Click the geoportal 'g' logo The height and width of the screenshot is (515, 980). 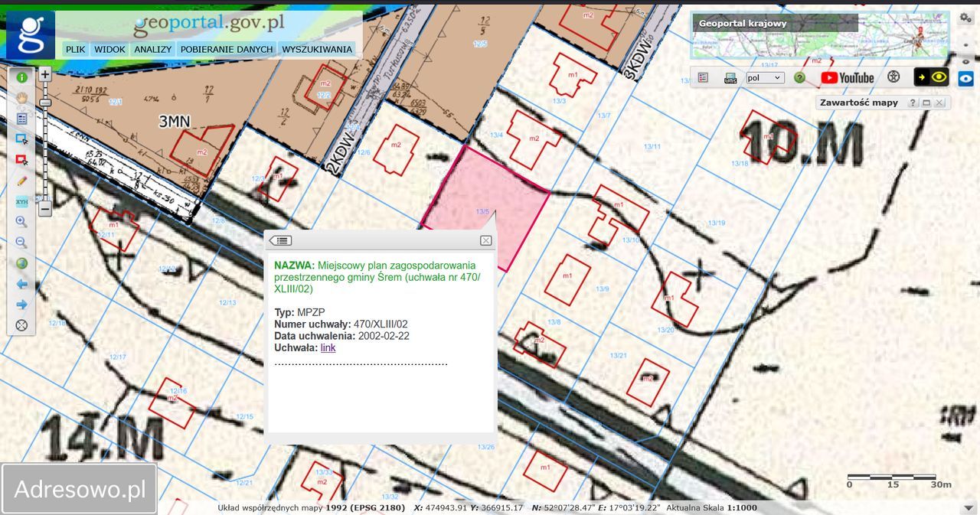coord(31,34)
